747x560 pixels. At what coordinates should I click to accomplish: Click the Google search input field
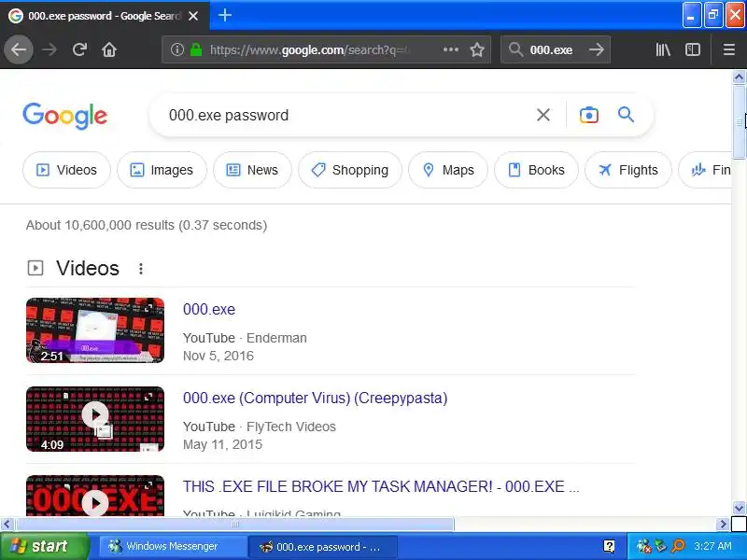pyautogui.click(x=347, y=115)
